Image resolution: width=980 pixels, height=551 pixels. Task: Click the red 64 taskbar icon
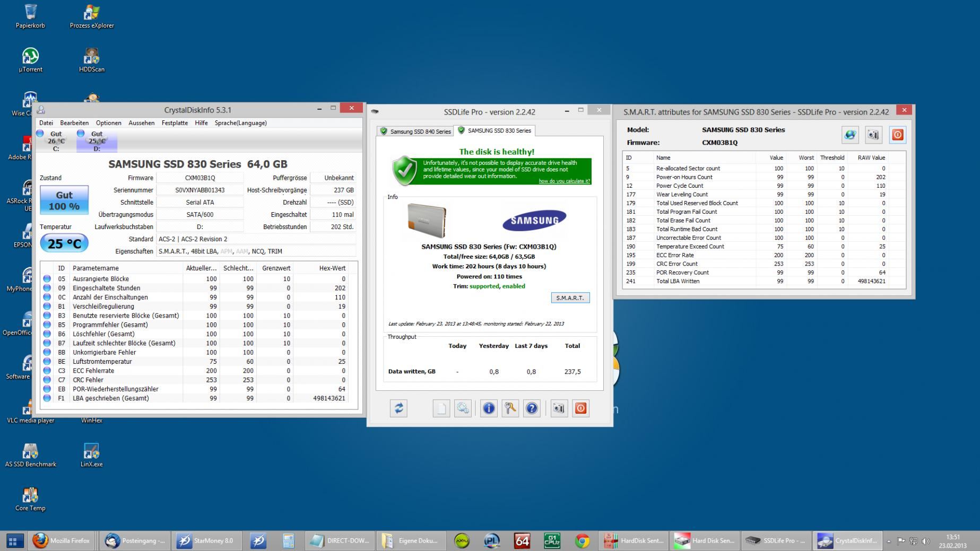pyautogui.click(x=522, y=541)
